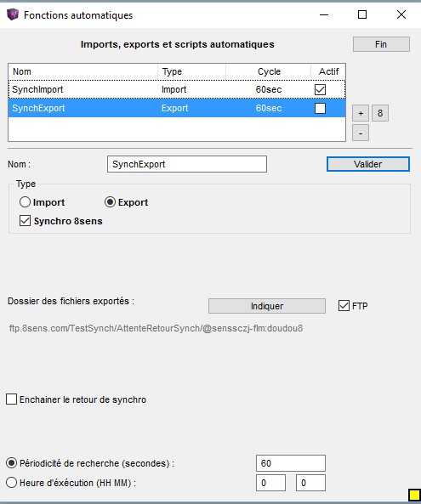Click the Nom column header

(x=83, y=71)
